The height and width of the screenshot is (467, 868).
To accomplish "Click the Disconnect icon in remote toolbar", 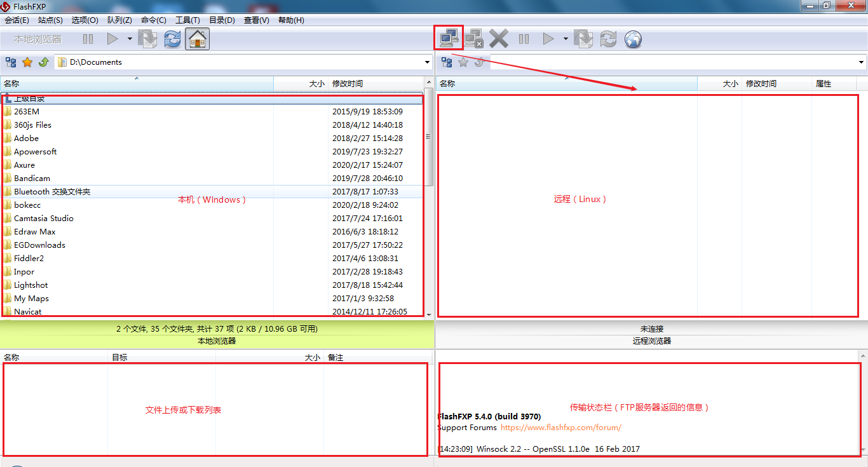I will click(x=473, y=39).
